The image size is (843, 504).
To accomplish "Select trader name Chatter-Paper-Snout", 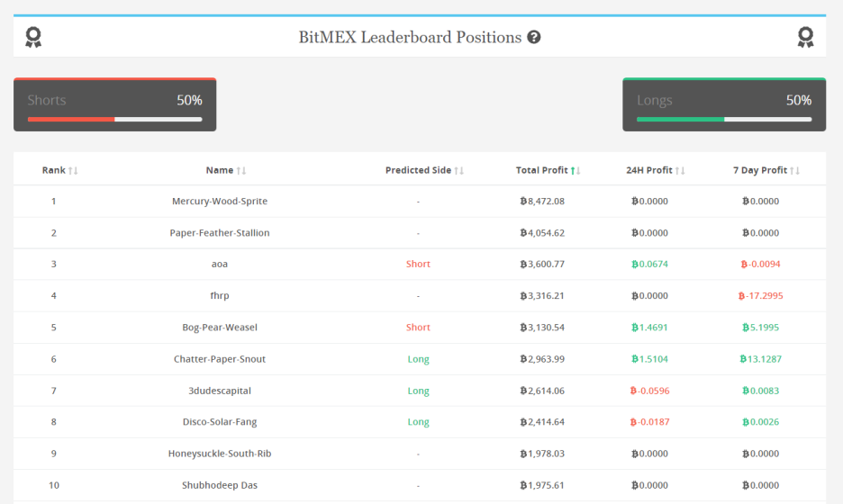I will pos(220,359).
